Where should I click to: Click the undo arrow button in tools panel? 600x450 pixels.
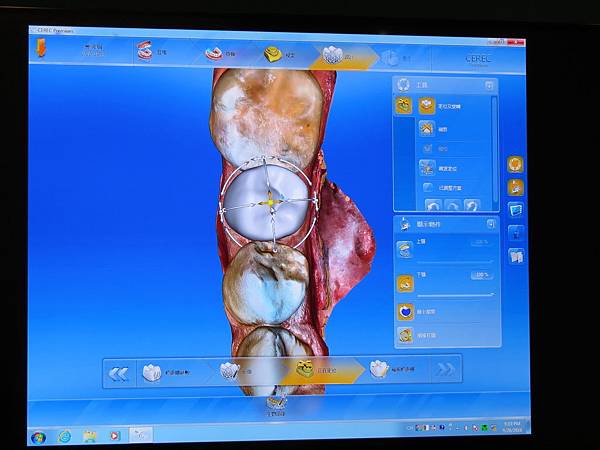pyautogui.click(x=433, y=206)
